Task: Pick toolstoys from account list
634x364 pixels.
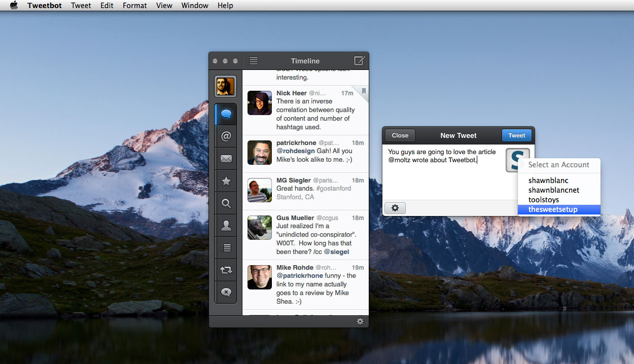Action: pos(544,200)
